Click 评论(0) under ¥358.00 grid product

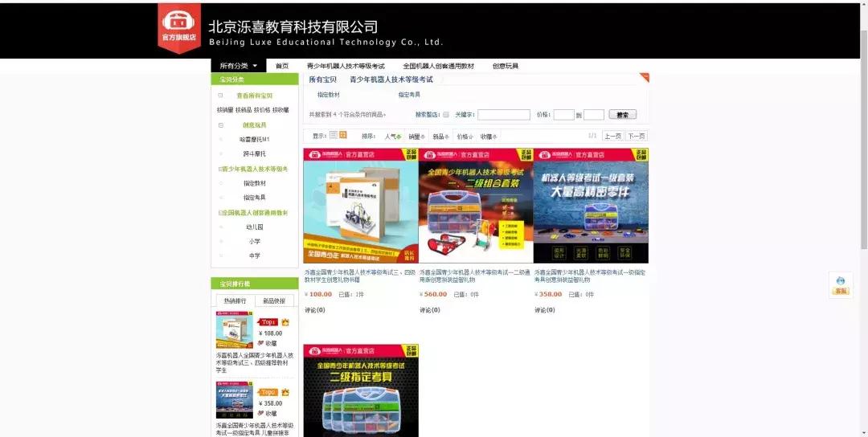point(545,310)
